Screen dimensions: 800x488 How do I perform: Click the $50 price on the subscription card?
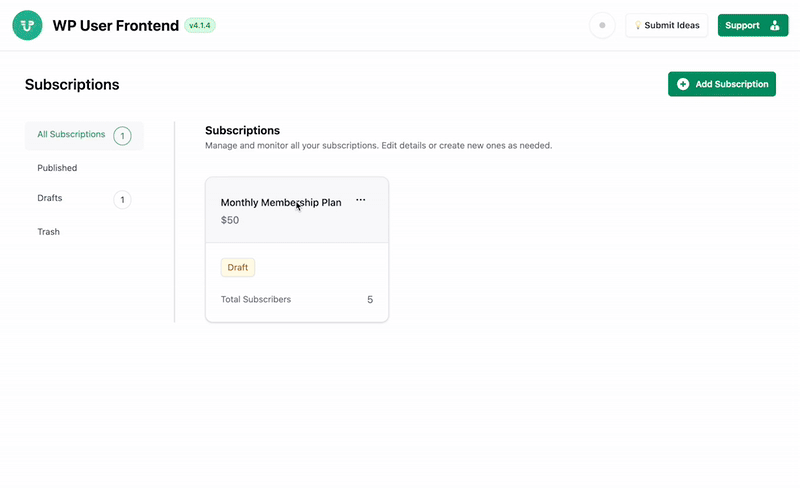click(x=230, y=220)
